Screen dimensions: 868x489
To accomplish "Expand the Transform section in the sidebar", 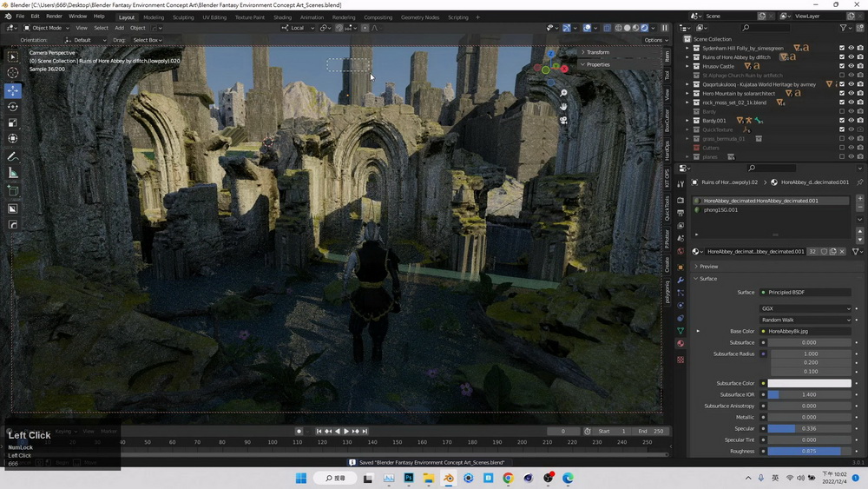I will (597, 52).
